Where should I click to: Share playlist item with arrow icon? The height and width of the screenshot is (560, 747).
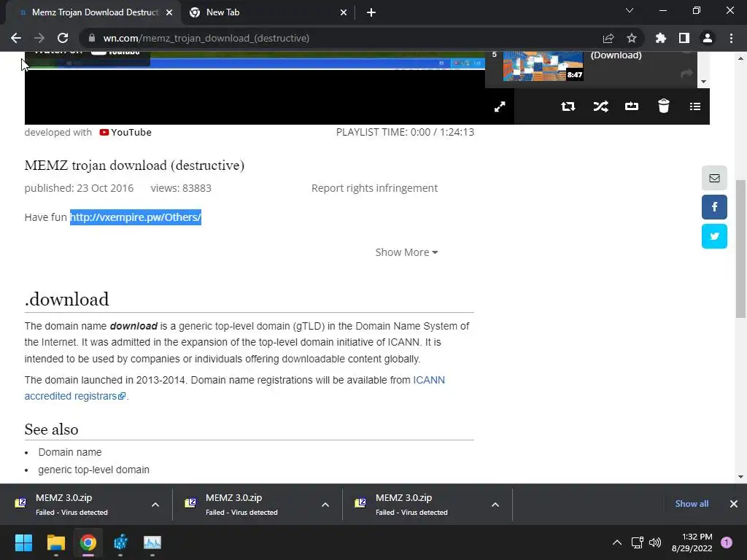tap(686, 74)
